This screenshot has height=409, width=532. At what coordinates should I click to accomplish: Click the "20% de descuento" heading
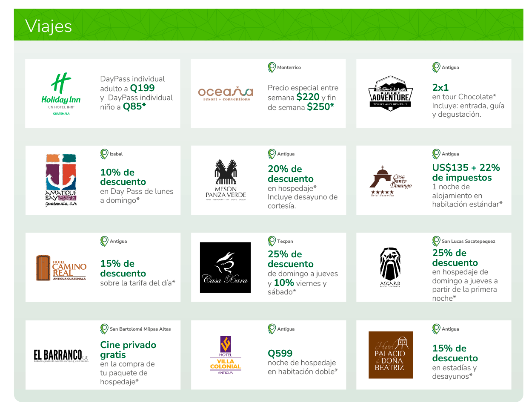(x=291, y=174)
